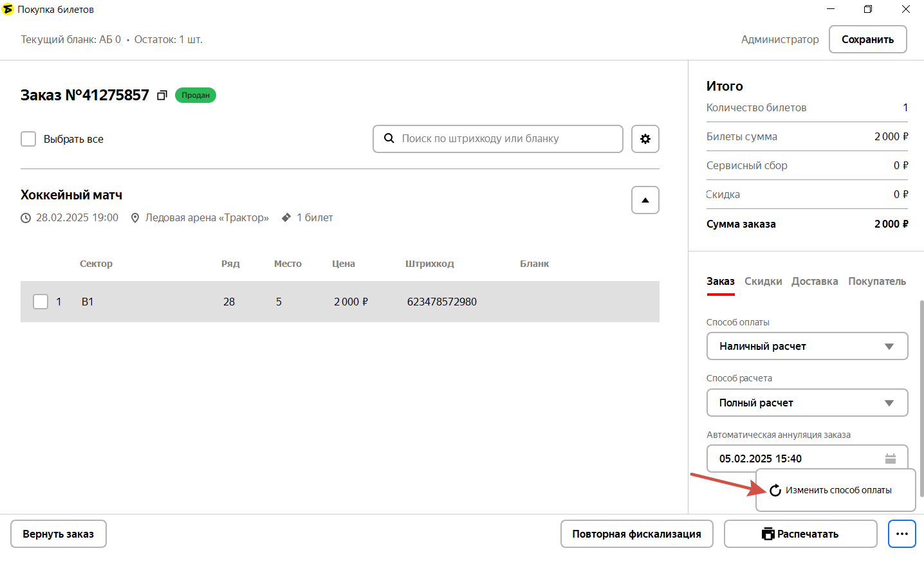Open the 'Способ оплаты' dropdown
The height and width of the screenshot is (564, 924).
(x=807, y=346)
